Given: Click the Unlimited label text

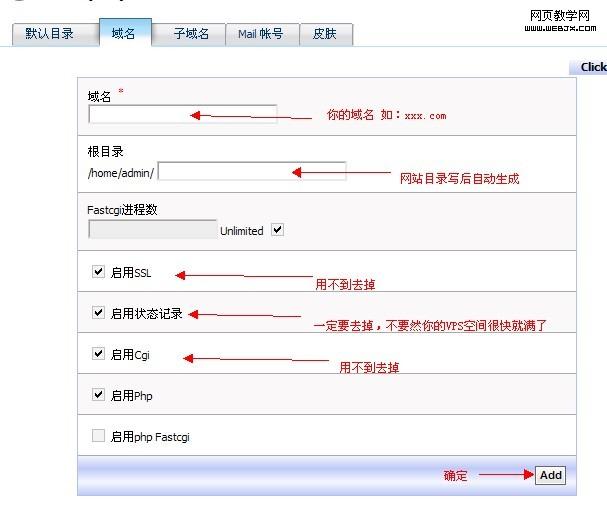Looking at the screenshot, I should 242,231.
